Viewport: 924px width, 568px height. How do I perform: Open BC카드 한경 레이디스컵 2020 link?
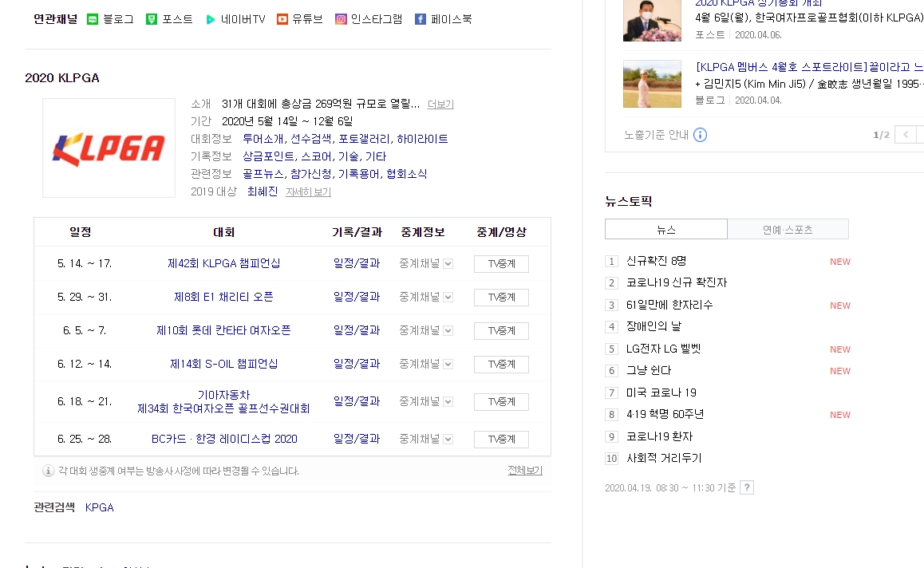pos(224,439)
